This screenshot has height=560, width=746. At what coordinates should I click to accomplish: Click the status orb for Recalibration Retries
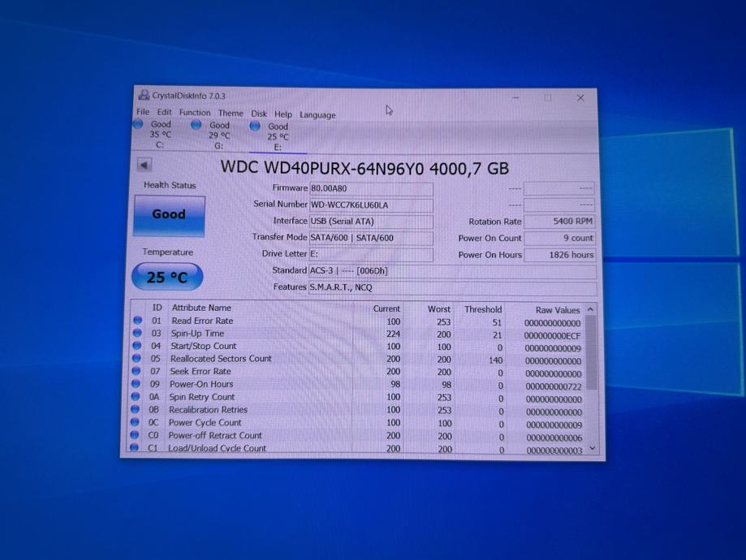pos(135,409)
